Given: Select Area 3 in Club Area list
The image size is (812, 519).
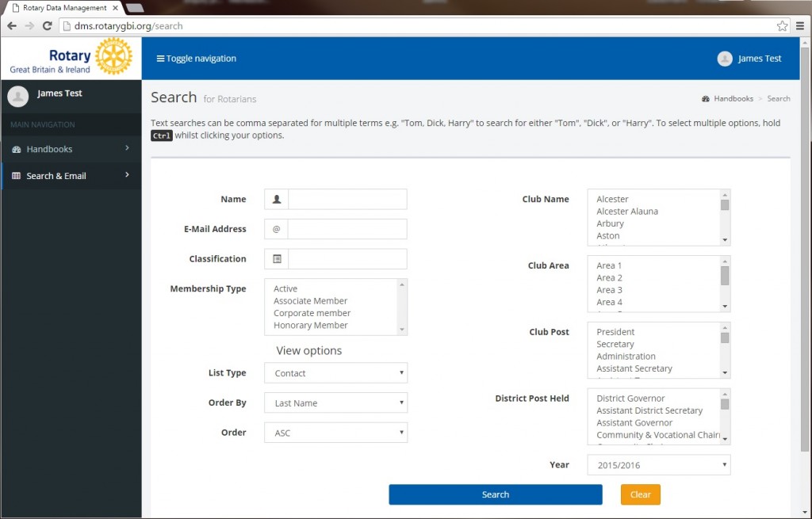Looking at the screenshot, I should 609,290.
